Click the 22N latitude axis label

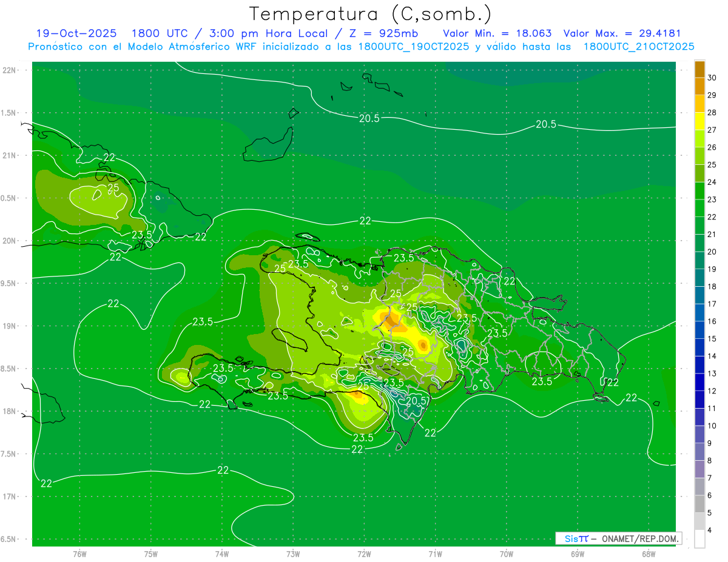click(9, 70)
